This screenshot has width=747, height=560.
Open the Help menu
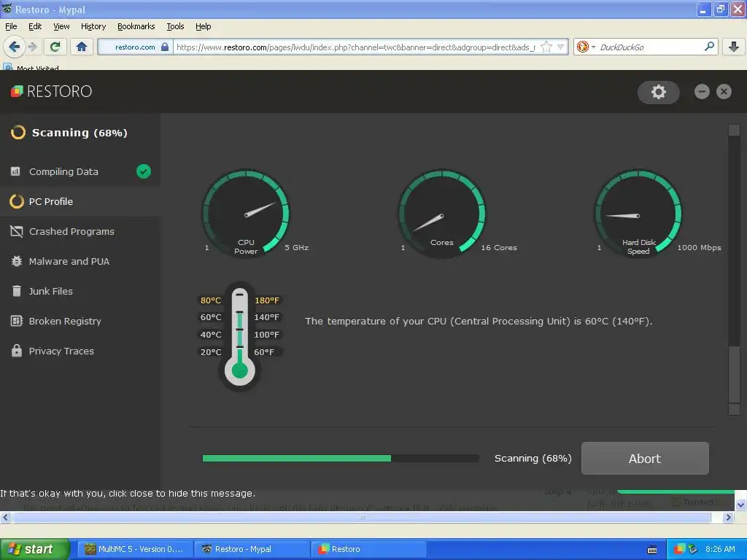[x=203, y=26]
